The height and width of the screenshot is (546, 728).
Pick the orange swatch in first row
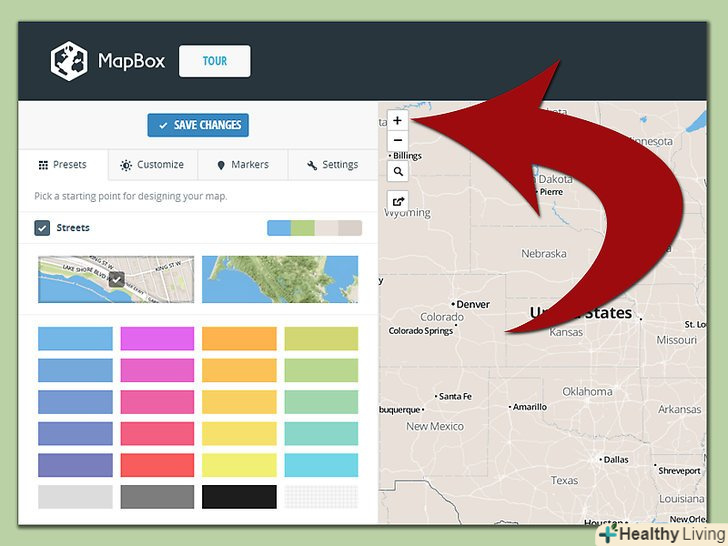tap(239, 338)
